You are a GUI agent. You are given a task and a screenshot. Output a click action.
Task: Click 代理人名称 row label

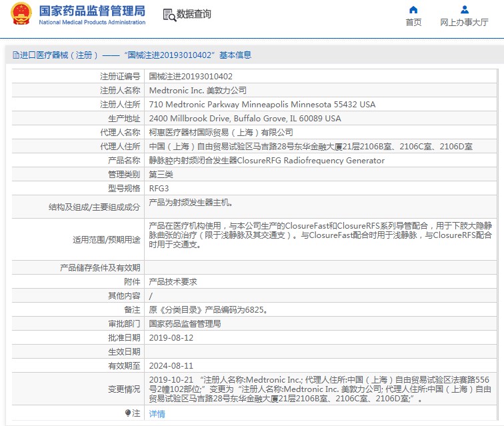[120, 133]
